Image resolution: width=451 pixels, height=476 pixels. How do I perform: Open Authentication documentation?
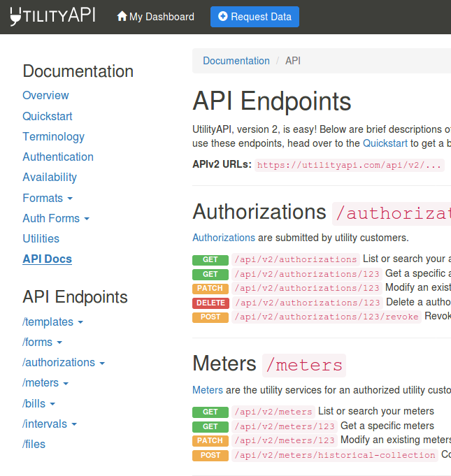[58, 157]
